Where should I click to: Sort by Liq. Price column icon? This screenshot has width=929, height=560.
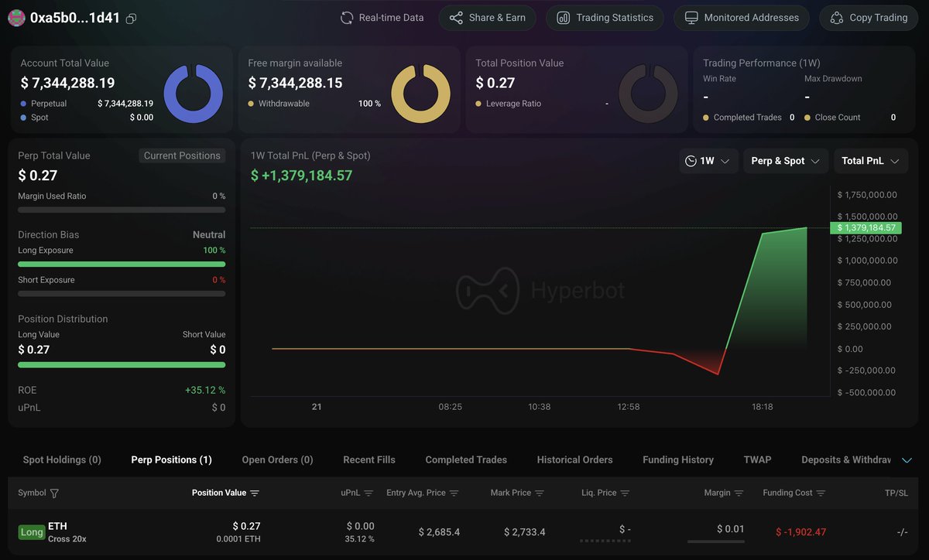(625, 493)
